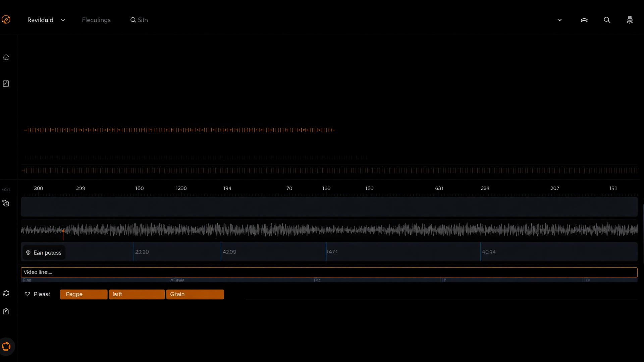
Task: Open the clipboard icon in the sidebar
Action: coord(6,311)
